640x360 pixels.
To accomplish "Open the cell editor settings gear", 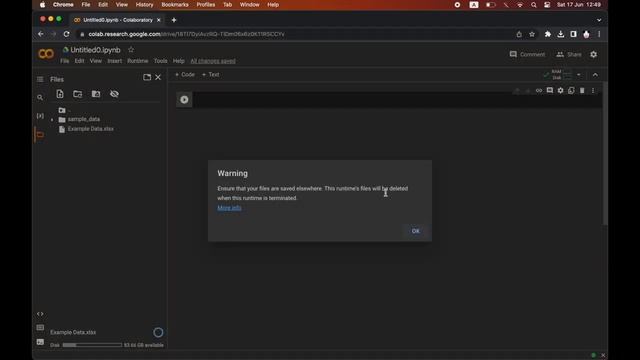I will coord(560,91).
